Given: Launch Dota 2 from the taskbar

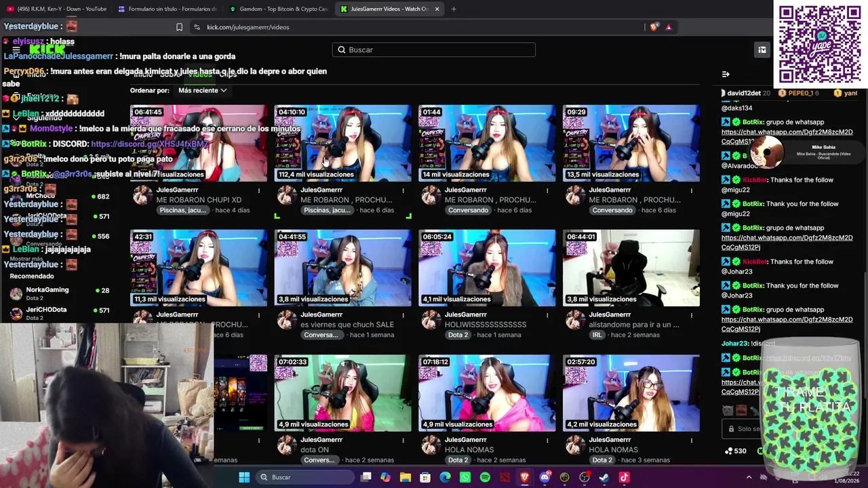Looking at the screenshot, I should pyautogui.click(x=505, y=477).
